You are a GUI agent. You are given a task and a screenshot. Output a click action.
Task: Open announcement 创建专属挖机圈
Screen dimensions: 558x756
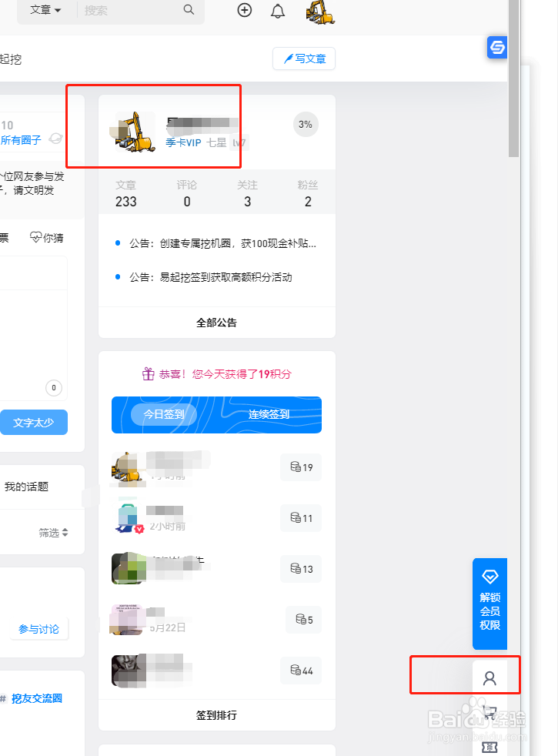222,243
